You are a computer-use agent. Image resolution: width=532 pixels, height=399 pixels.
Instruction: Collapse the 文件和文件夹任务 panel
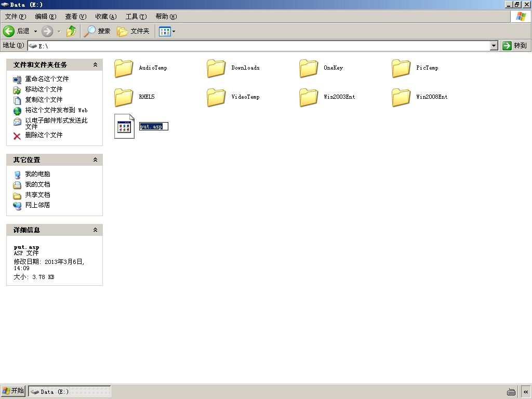[96, 64]
